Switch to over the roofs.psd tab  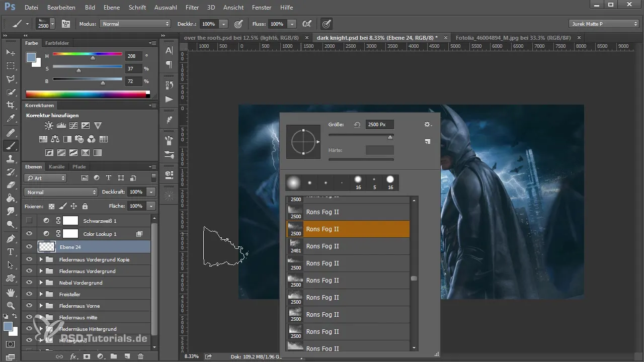coord(243,38)
